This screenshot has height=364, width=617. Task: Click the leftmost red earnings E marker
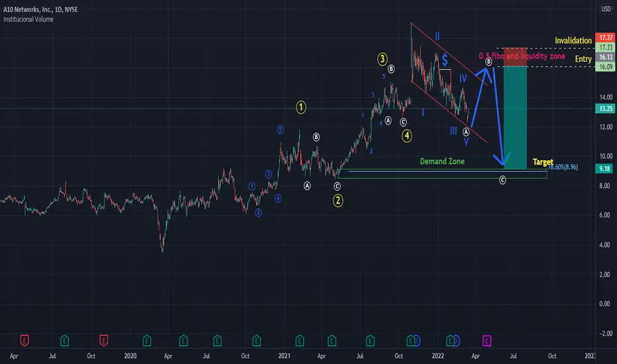point(24,340)
